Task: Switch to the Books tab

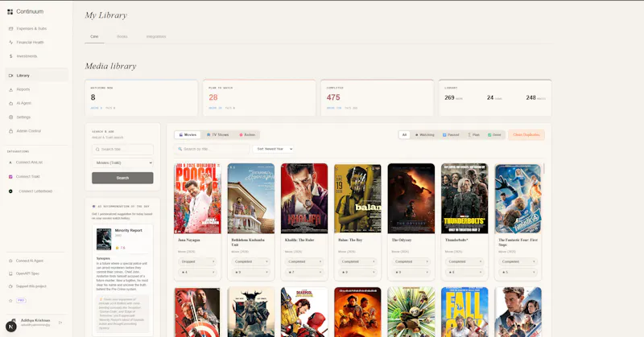Action: (122, 36)
